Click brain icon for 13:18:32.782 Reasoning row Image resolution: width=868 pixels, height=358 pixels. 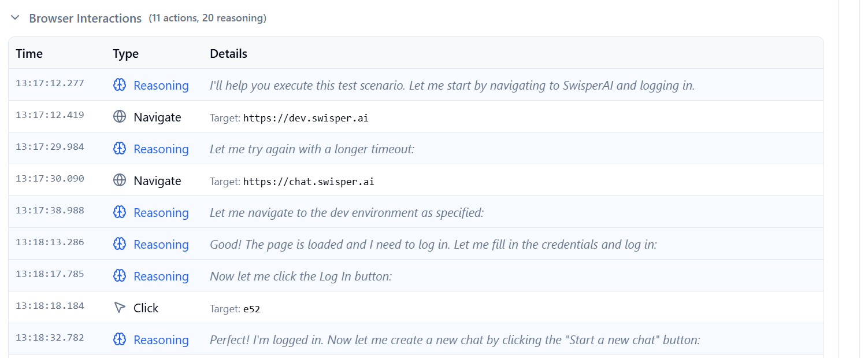pyautogui.click(x=120, y=339)
